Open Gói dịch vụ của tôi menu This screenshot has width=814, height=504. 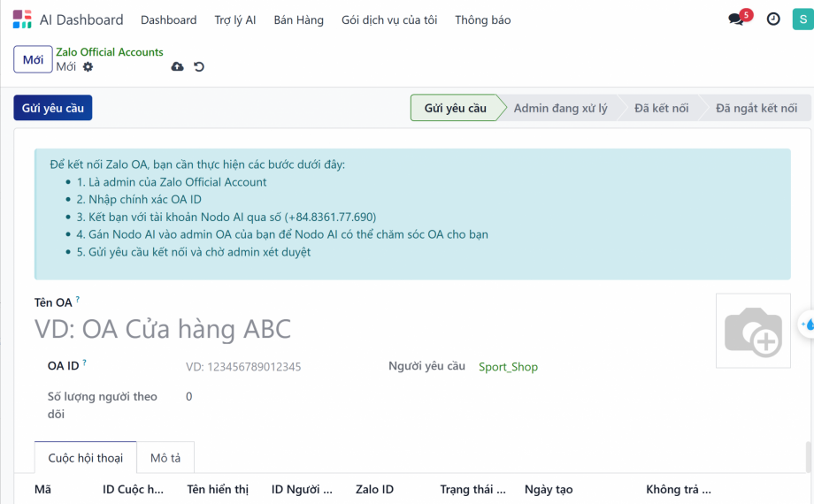388,19
